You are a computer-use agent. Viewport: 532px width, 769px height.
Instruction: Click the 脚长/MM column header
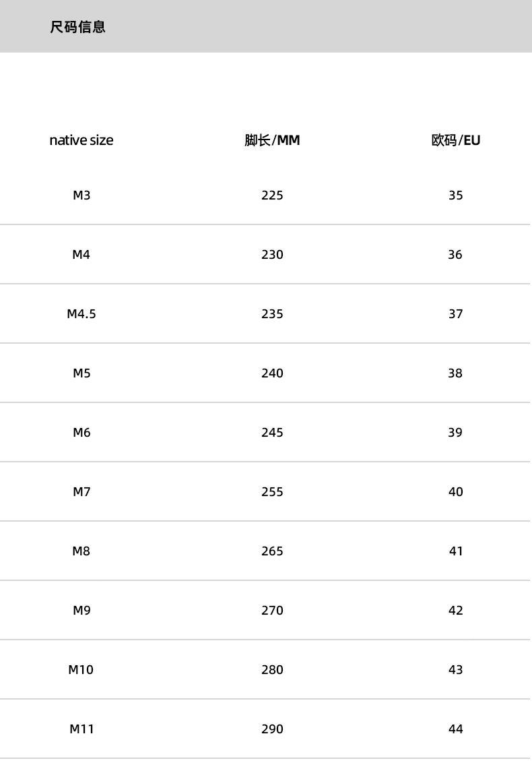pyautogui.click(x=272, y=140)
